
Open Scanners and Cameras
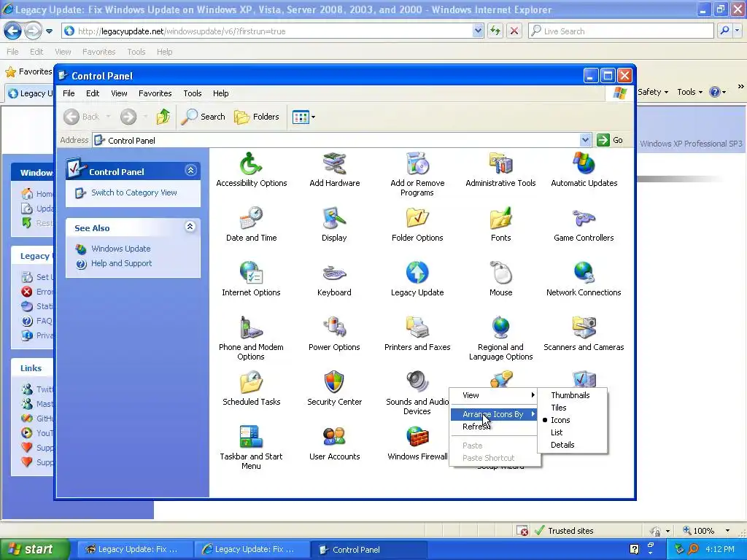[x=584, y=334]
